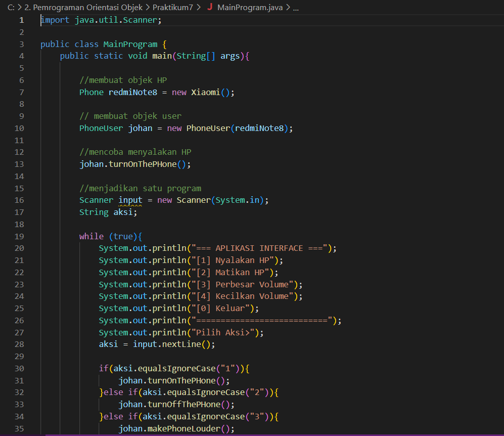Click the "main" method name on line 4

pos(162,56)
